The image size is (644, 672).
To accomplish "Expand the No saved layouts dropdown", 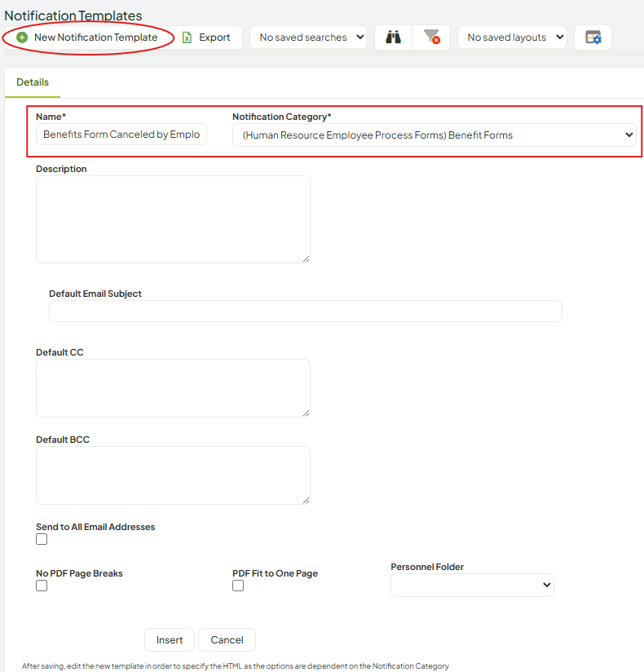I will point(513,38).
